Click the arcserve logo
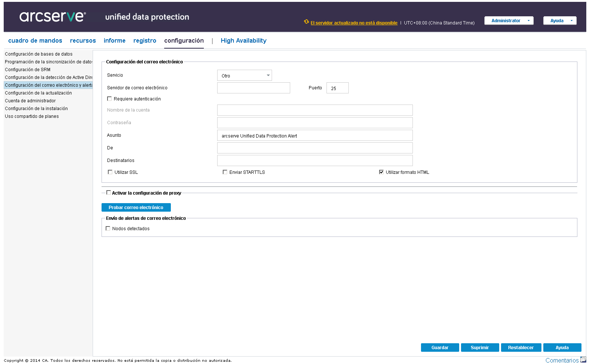This screenshot has height=364, width=590. click(53, 17)
